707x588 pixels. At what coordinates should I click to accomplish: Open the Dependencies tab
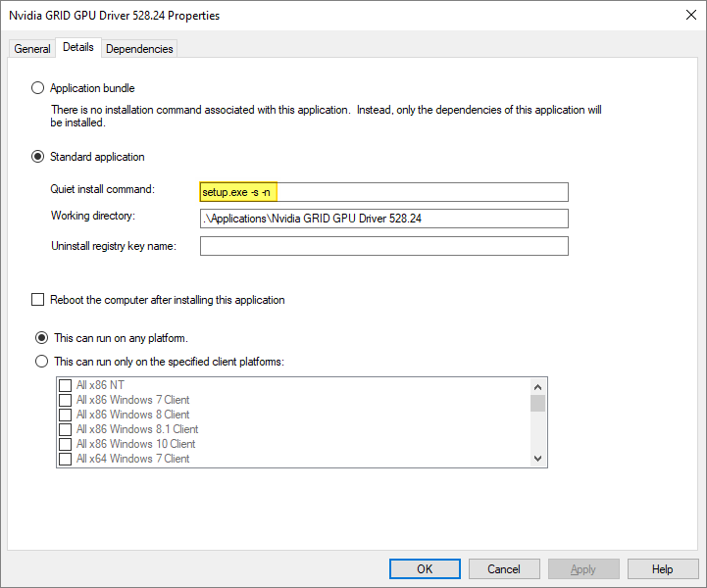tap(139, 49)
